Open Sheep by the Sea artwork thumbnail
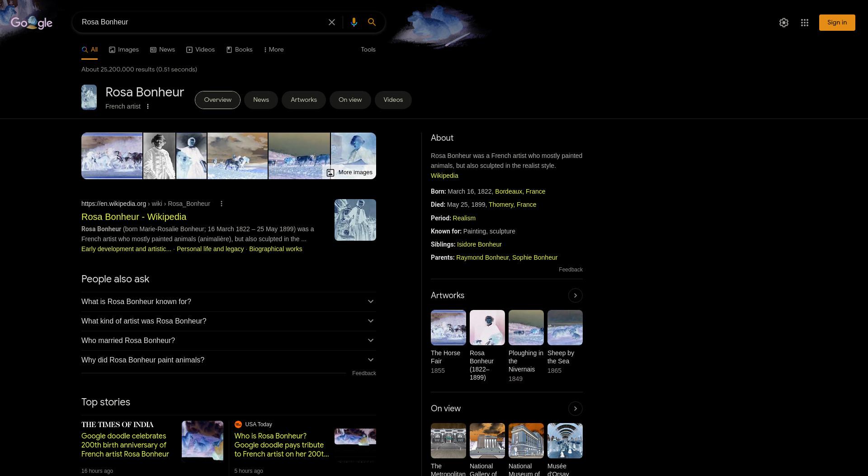868x476 pixels. point(565,328)
